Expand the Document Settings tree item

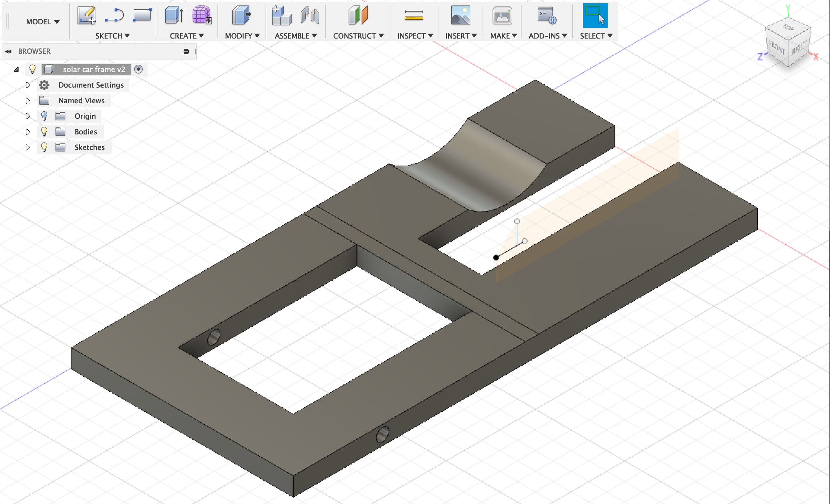tap(28, 85)
